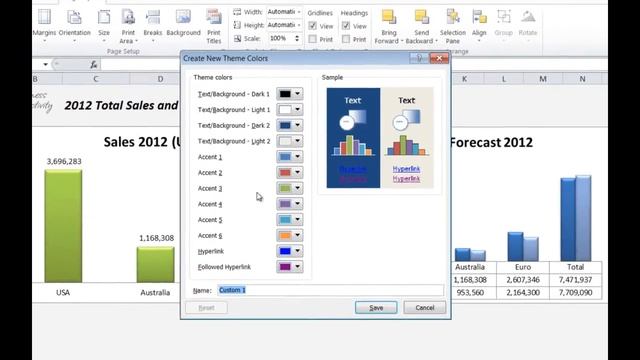Click the purple followed Hyperlink sample on light panel
The height and width of the screenshot is (360, 640).
click(406, 178)
